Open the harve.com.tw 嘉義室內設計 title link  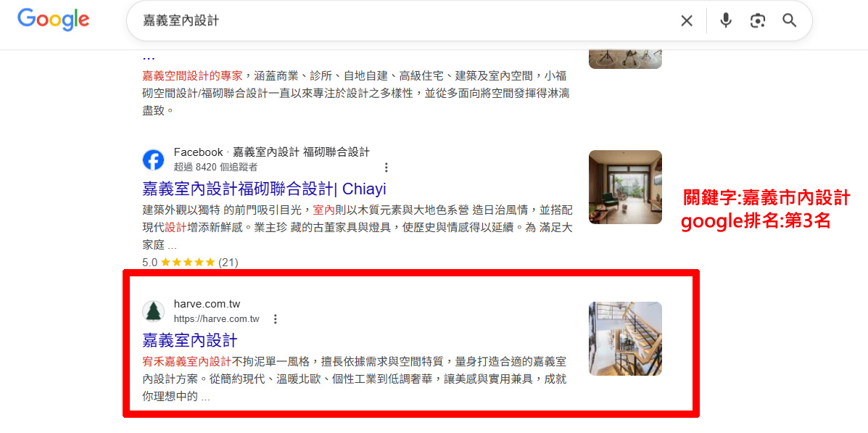(x=190, y=339)
